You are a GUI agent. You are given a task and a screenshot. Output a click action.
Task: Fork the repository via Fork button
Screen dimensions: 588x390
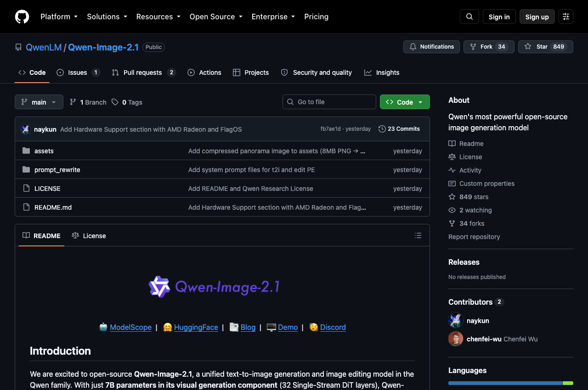click(x=489, y=47)
